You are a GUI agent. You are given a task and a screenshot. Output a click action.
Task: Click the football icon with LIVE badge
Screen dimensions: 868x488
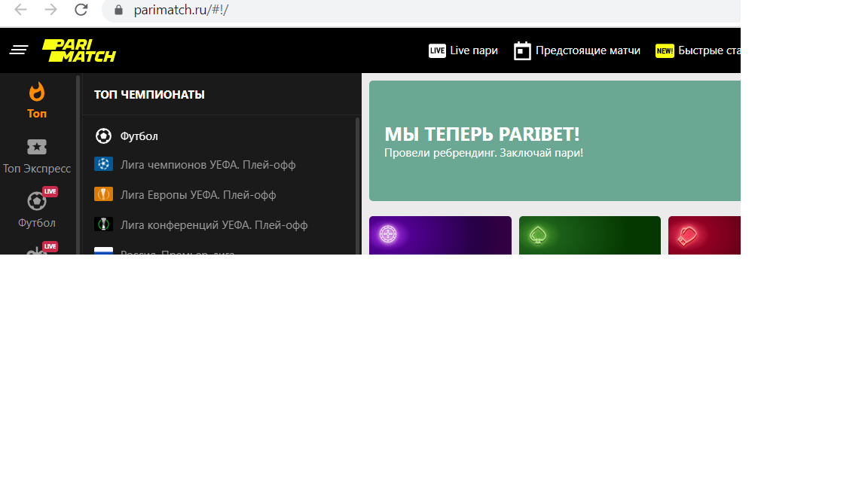[38, 200]
